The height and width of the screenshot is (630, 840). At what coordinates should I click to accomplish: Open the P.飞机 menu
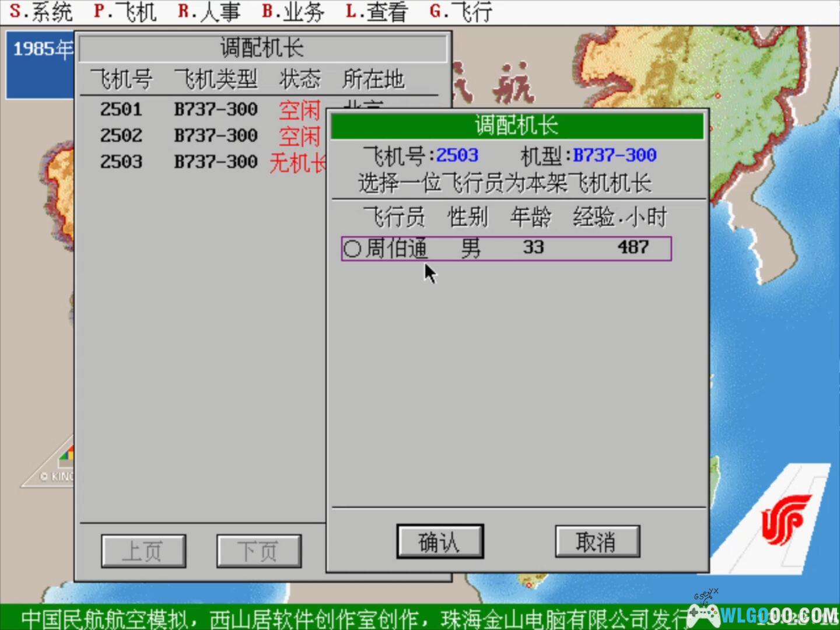125,12
